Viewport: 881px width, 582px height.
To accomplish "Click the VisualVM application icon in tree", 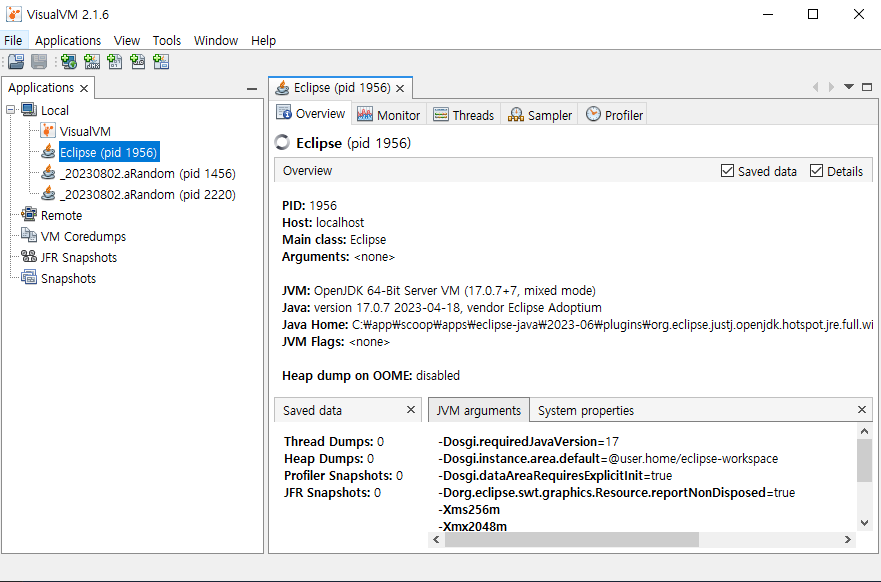I will tap(48, 131).
